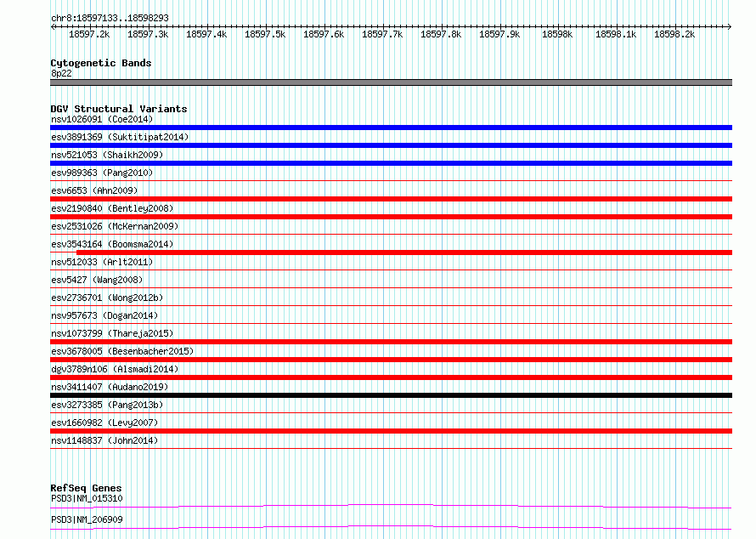Image resolution: width=756 pixels, height=539 pixels.
Task: Click the 8p22 band label
Action: point(61,73)
